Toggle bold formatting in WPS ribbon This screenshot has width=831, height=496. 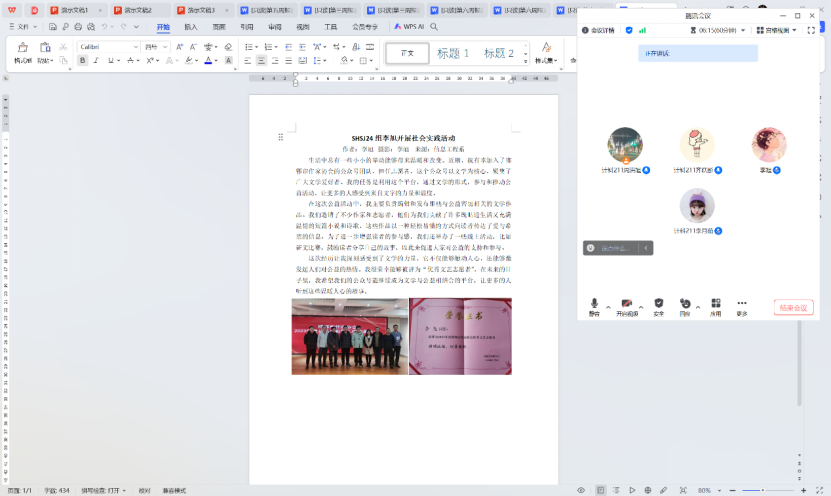pos(83,60)
